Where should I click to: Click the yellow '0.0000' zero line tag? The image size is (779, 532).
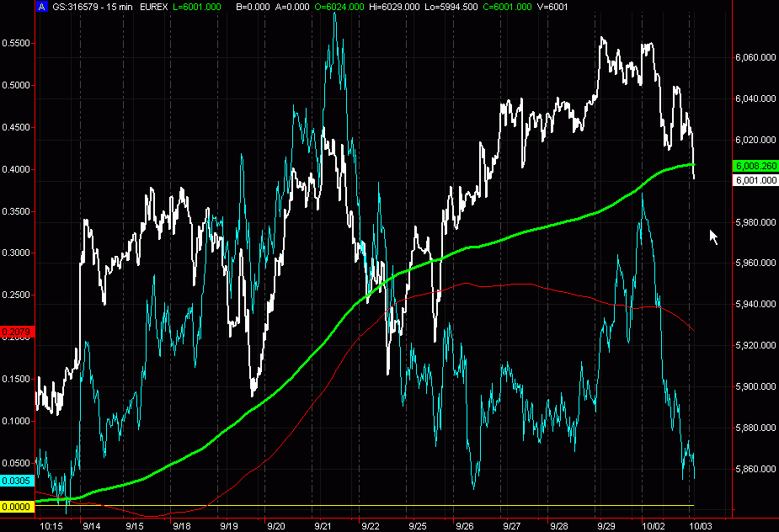tap(16, 507)
